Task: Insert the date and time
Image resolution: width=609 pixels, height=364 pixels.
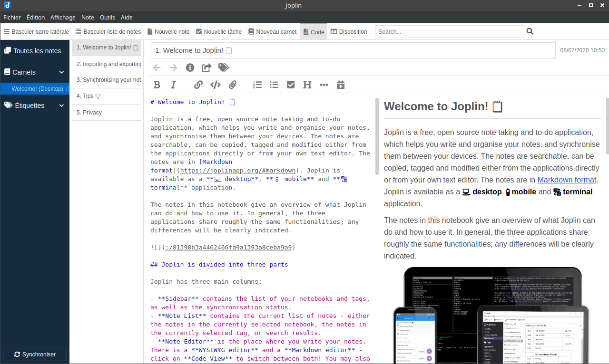Action: 341,85
